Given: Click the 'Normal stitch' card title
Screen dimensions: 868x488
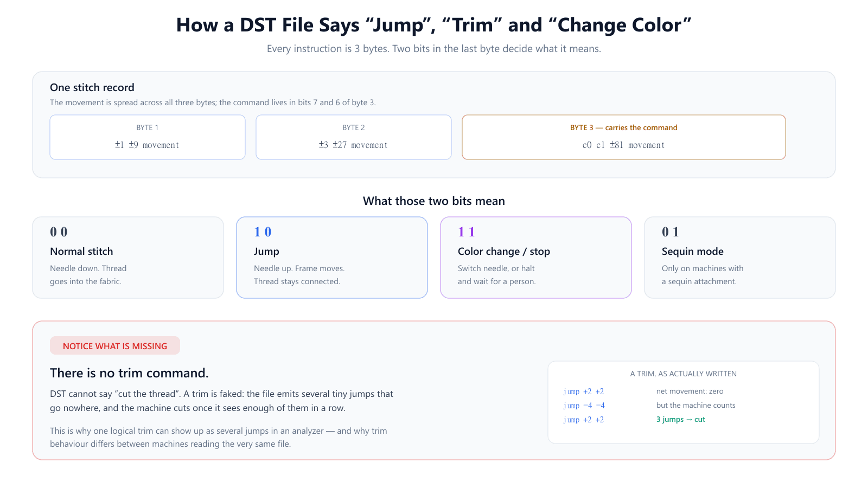Looking at the screenshot, I should [x=81, y=252].
